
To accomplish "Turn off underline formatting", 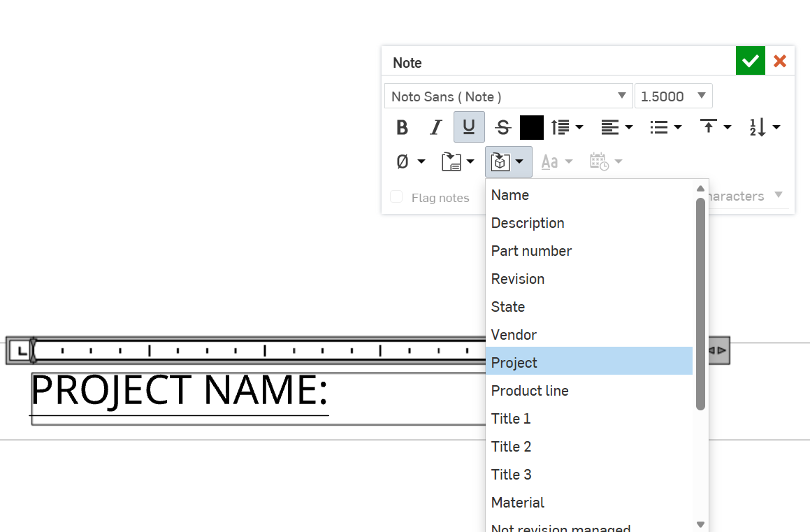I will (469, 127).
